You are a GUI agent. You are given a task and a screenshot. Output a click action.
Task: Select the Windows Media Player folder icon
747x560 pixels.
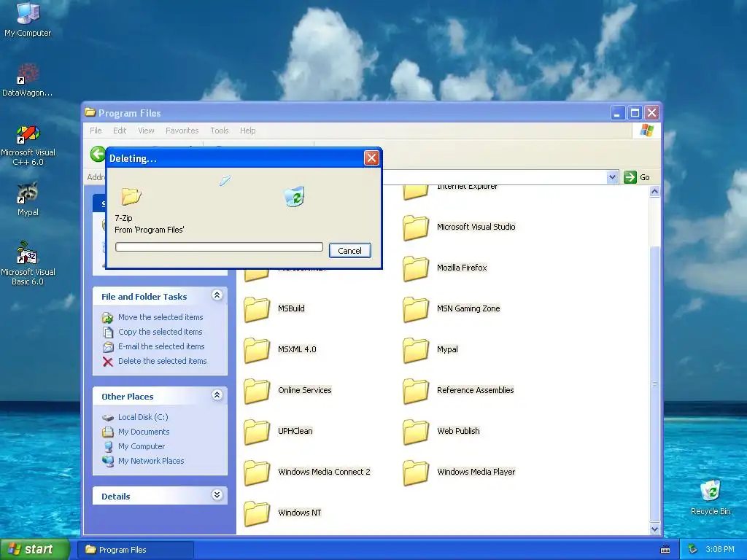tap(415, 472)
